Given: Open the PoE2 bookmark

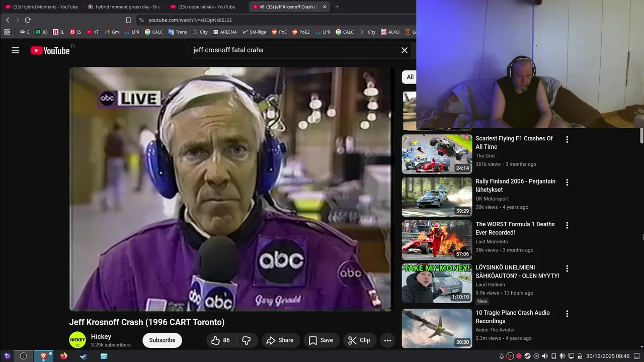Looking at the screenshot, I should (x=300, y=32).
